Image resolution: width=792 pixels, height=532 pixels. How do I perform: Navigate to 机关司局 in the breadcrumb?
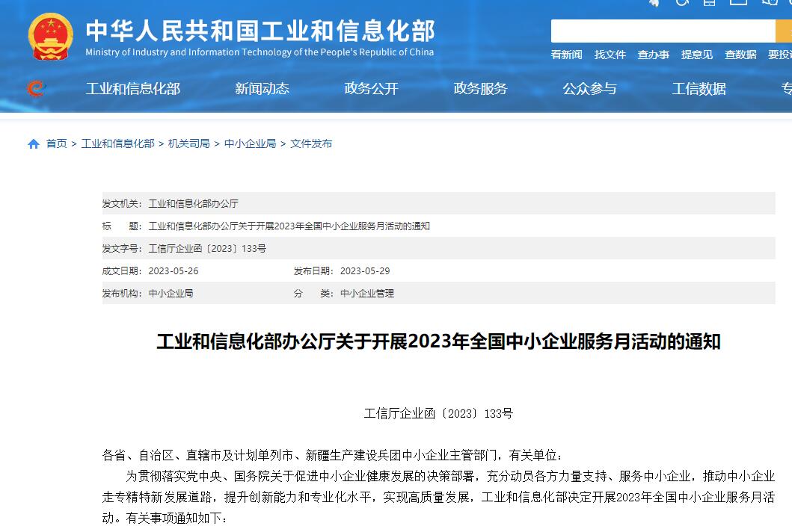(188, 143)
